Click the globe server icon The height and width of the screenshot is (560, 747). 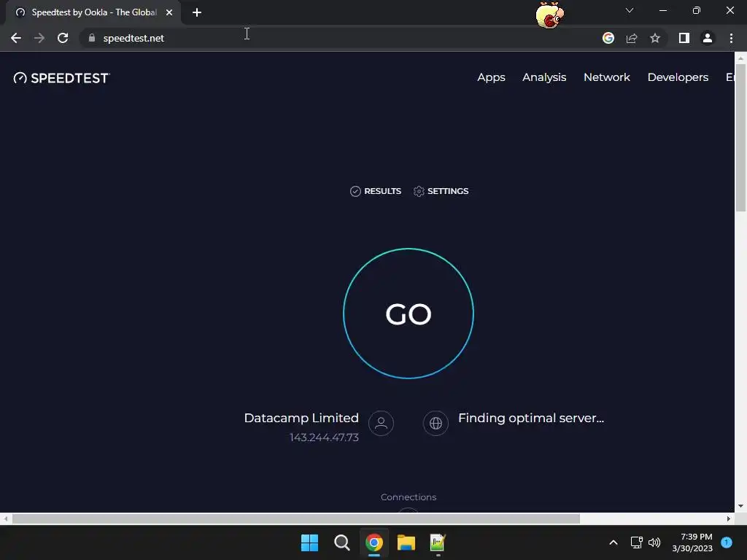point(436,423)
